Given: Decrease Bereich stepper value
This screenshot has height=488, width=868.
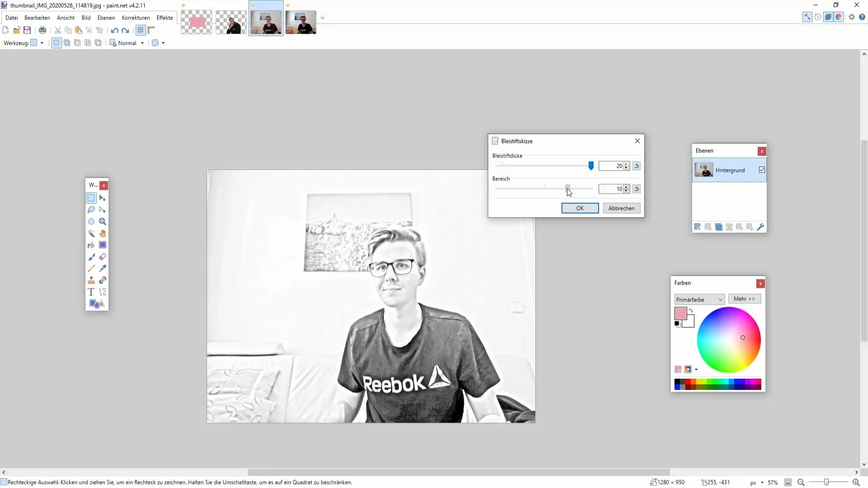Looking at the screenshot, I should tap(626, 191).
